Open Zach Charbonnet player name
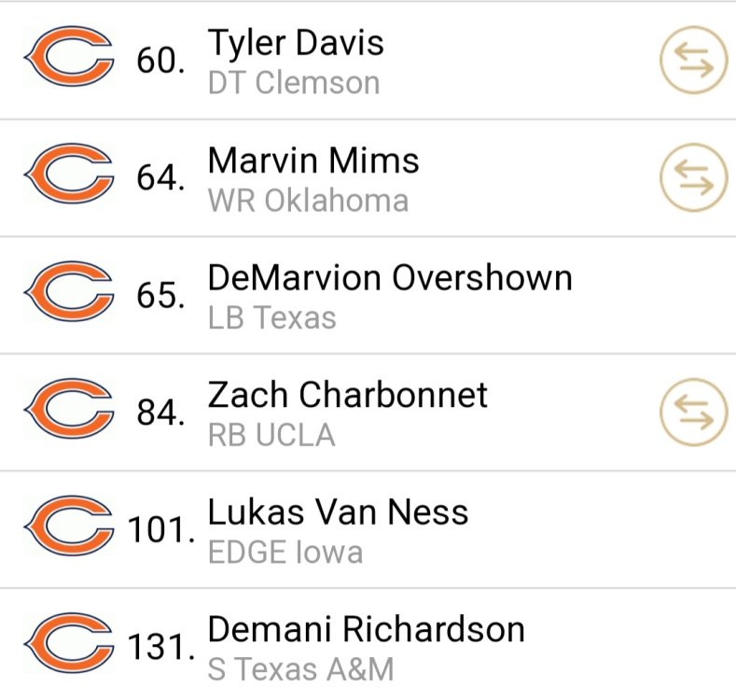The height and width of the screenshot is (700, 736). click(x=347, y=395)
